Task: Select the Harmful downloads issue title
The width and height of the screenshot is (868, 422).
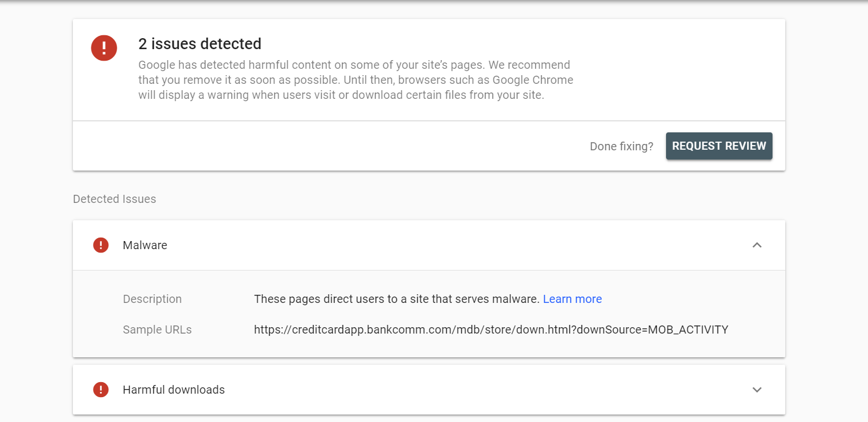Action: point(174,390)
